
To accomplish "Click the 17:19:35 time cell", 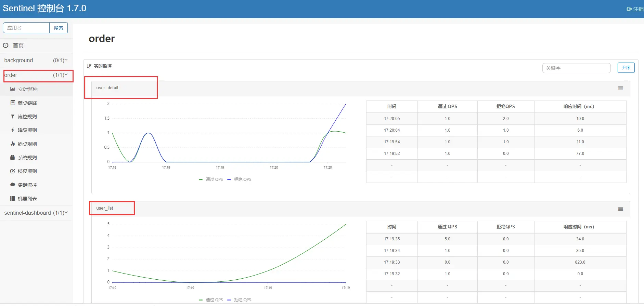I will [392, 239].
